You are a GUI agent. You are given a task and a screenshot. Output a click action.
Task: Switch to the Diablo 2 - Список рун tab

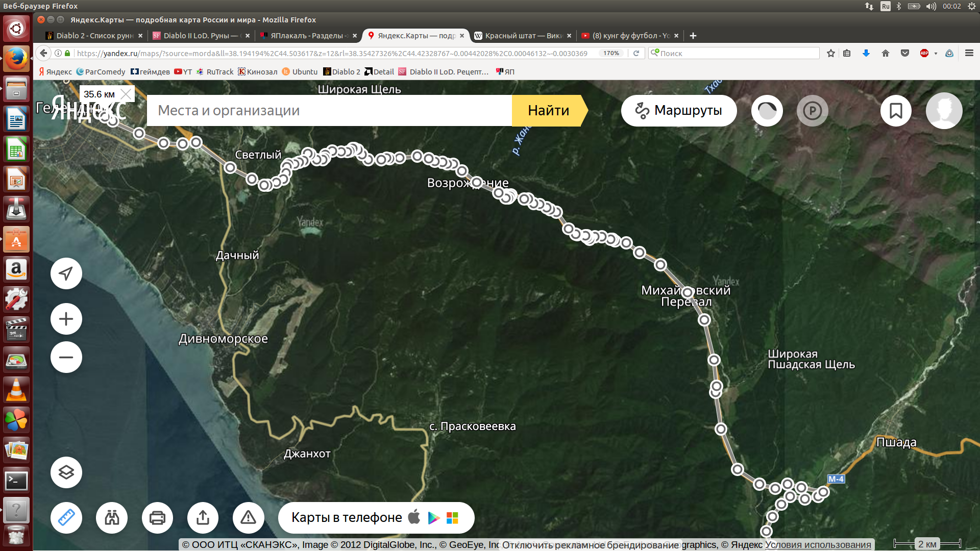tap(94, 36)
